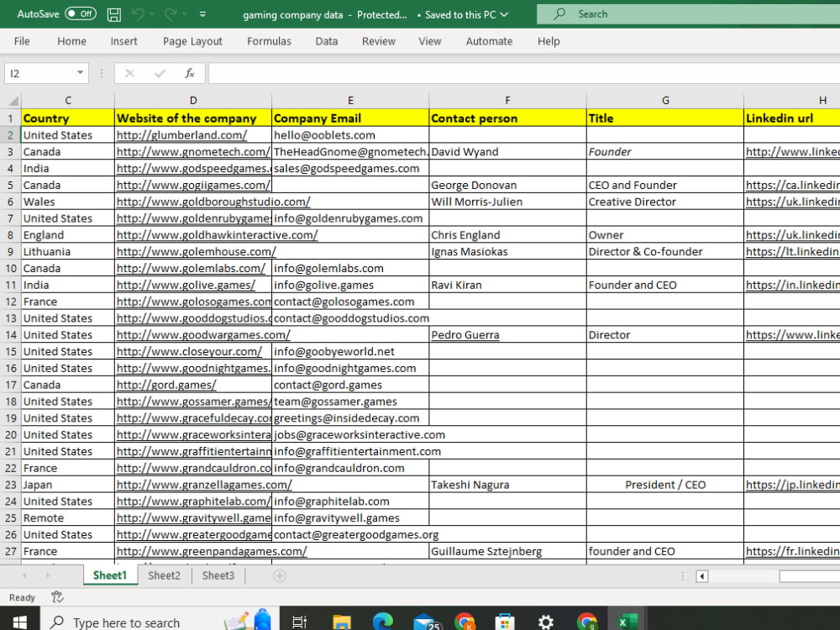The image size is (840, 630).
Task: Open the Mail app with 25 badge
Action: pyautogui.click(x=426, y=622)
